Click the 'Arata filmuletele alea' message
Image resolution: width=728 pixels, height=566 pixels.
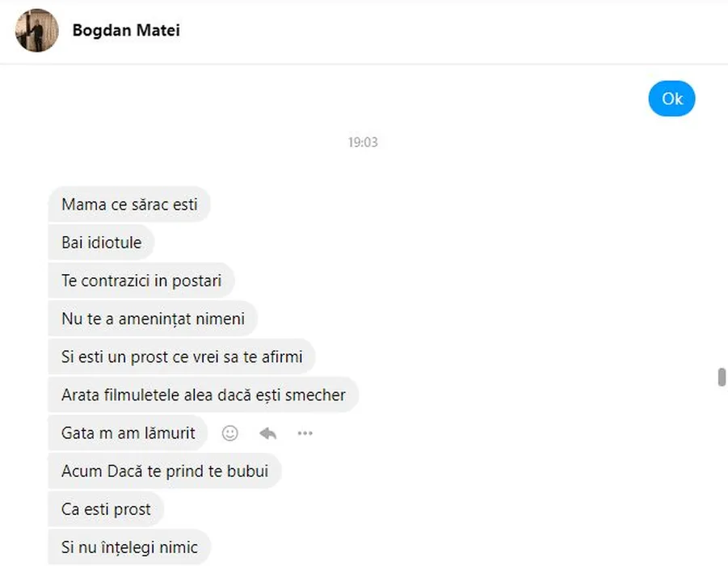[x=203, y=395]
